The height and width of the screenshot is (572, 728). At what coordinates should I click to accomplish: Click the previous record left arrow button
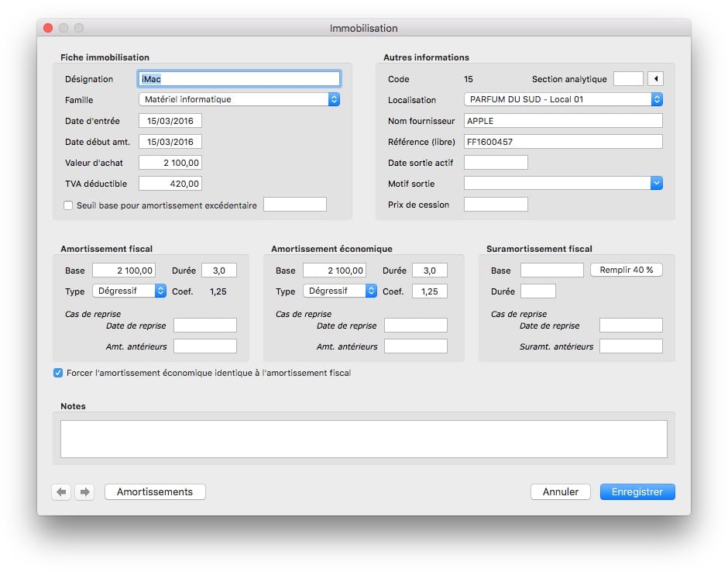click(62, 492)
